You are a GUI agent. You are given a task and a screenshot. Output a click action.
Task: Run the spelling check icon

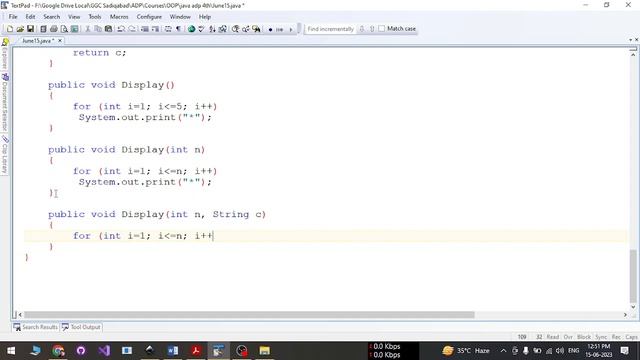(201, 29)
